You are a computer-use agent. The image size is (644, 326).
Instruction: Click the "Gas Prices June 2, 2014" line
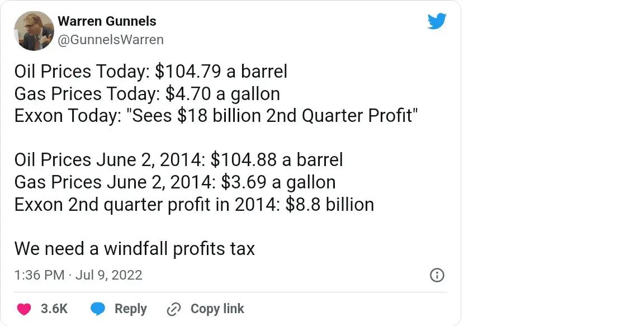(x=175, y=182)
